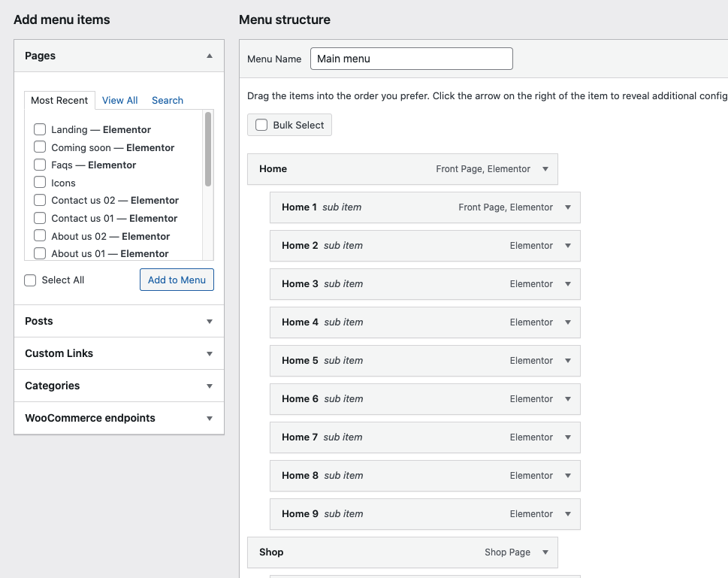
Task: Switch to the Search tab
Action: pyautogui.click(x=167, y=100)
